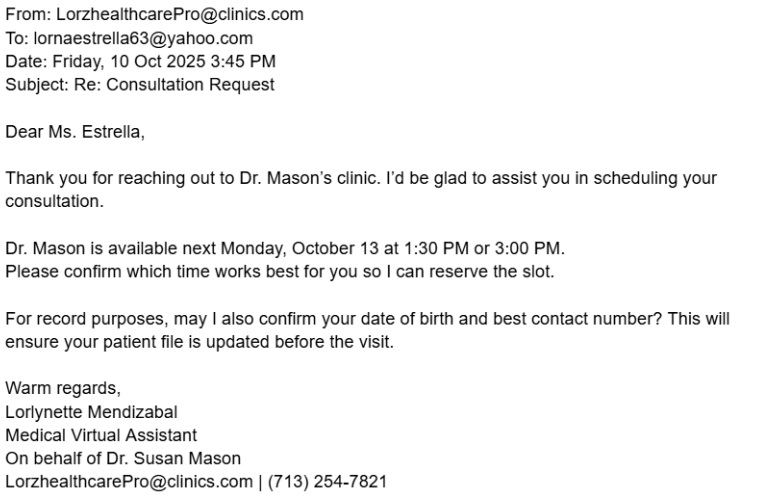Click On behalf of Dr. Susan Mason
Image resolution: width=761 pixels, height=498 pixels.
[123, 458]
